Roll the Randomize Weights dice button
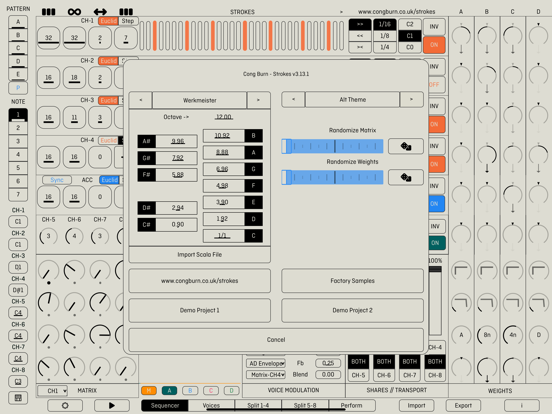552x414 pixels. pyautogui.click(x=406, y=177)
